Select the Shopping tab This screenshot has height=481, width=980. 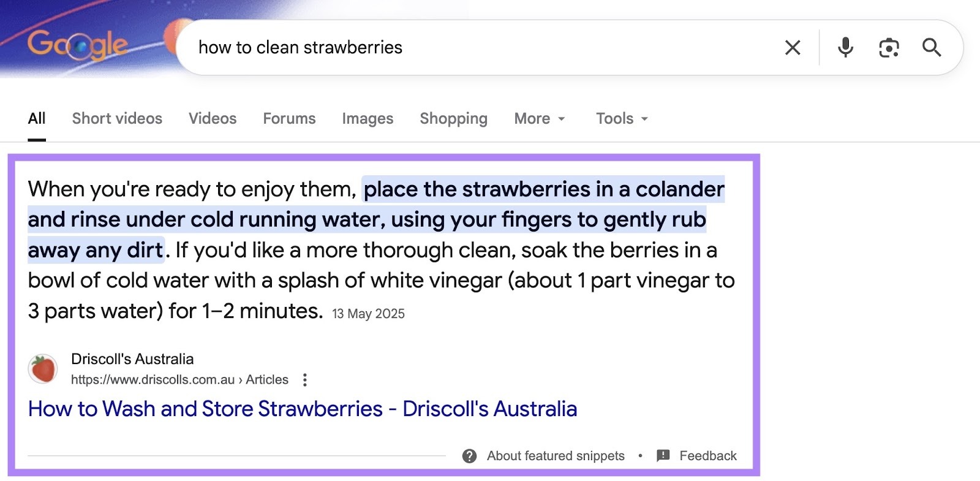(x=453, y=118)
